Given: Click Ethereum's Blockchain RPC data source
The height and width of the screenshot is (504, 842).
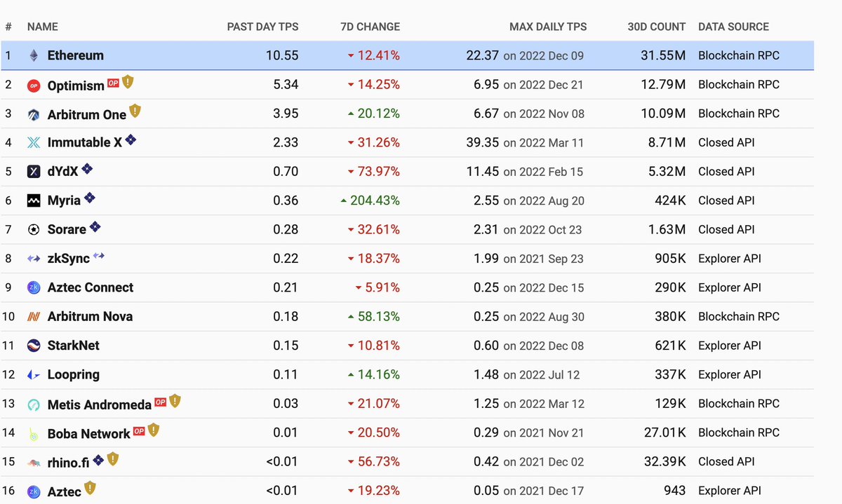Looking at the screenshot, I should tap(739, 55).
